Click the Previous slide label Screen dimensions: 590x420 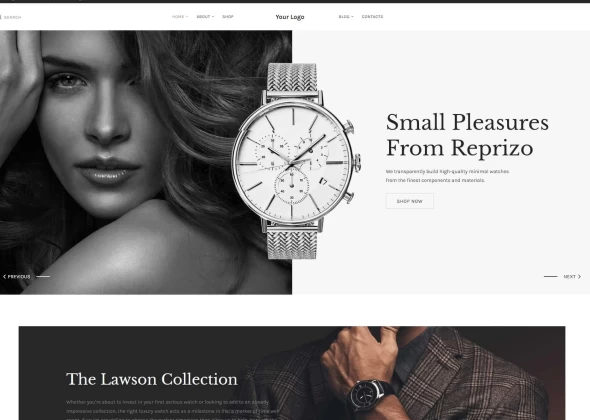point(19,277)
